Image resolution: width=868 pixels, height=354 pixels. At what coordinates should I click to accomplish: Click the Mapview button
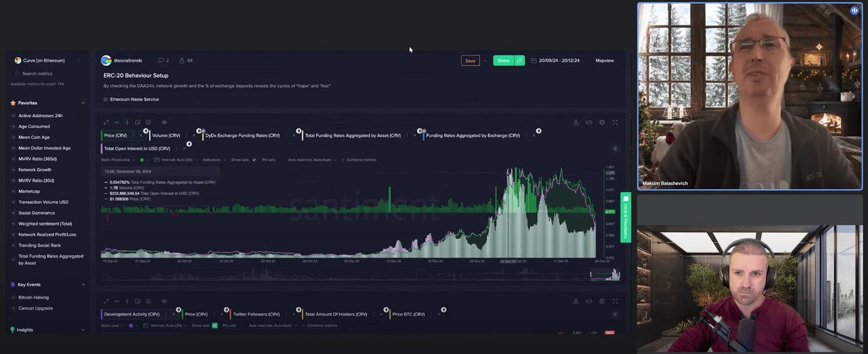pos(604,60)
